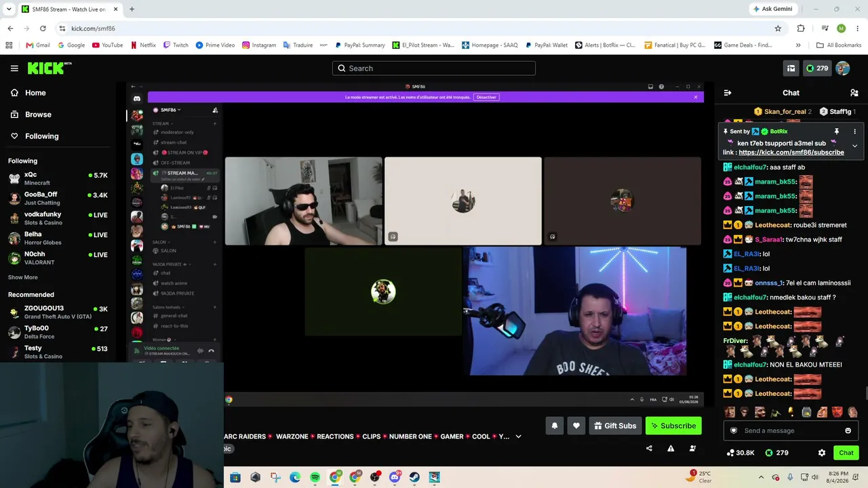The width and height of the screenshot is (868, 488).
Task: Open the pinned message three-dot options
Action: click(854, 131)
